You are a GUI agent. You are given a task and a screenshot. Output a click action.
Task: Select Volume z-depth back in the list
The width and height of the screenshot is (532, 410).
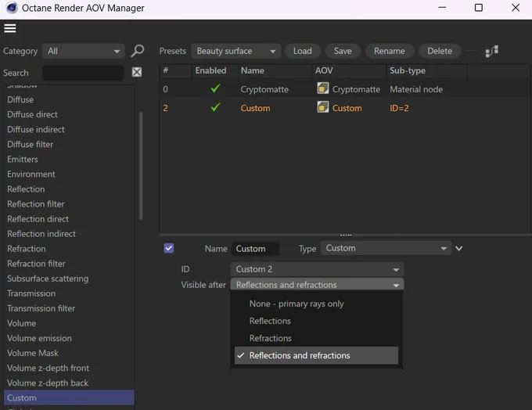(69, 383)
